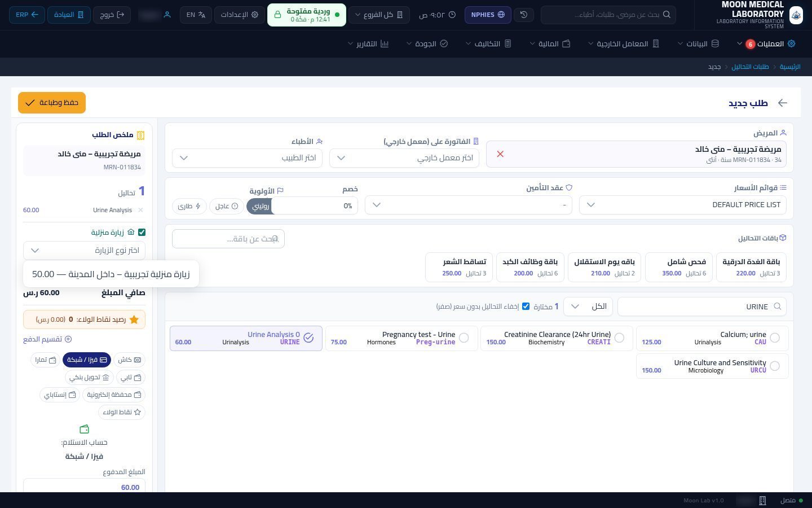Viewport: 812px width, 508px height.
Task: Open the التقارير menu
Action: (368, 44)
